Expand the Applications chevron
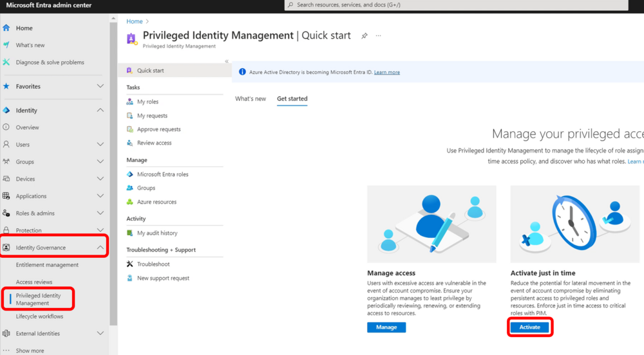644x355 pixels. pos(100,196)
